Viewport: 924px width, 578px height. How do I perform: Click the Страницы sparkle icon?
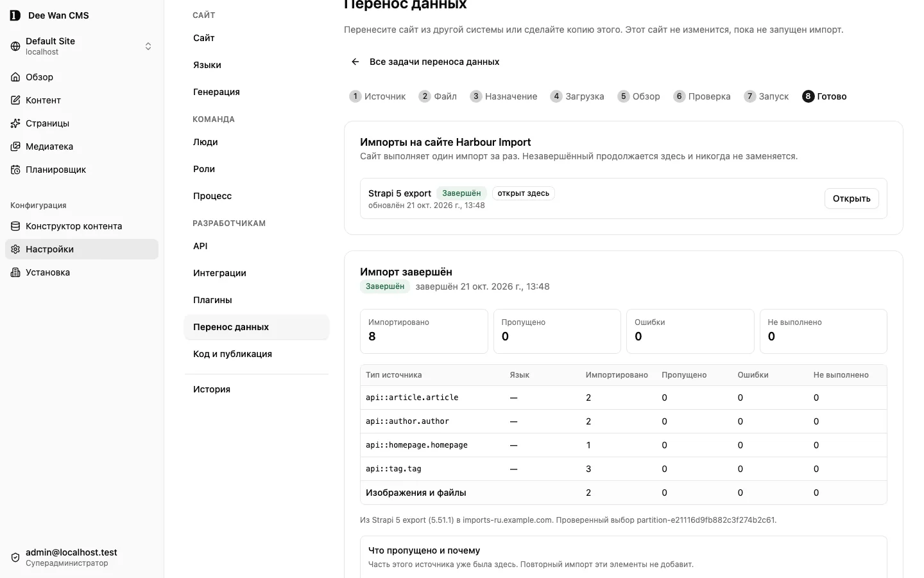click(x=15, y=123)
